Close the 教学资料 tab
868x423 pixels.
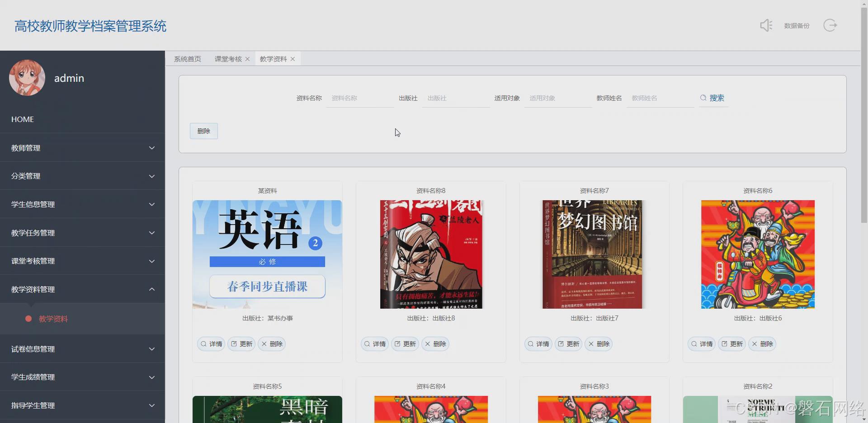(x=292, y=59)
